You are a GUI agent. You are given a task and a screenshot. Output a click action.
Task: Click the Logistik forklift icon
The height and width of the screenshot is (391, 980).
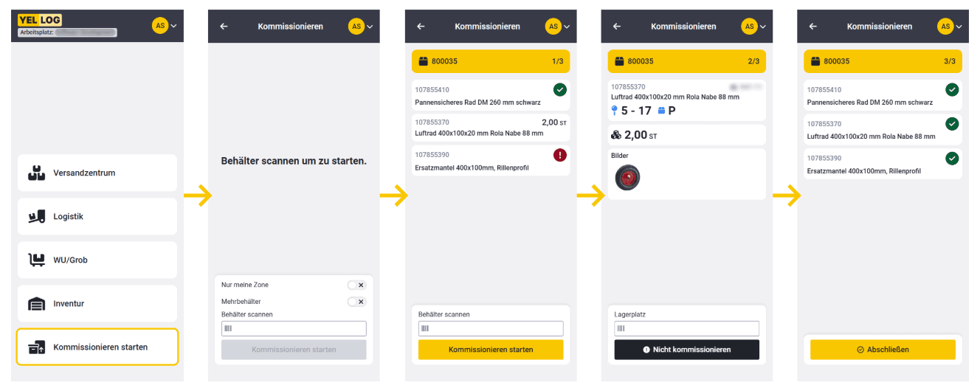tap(36, 217)
